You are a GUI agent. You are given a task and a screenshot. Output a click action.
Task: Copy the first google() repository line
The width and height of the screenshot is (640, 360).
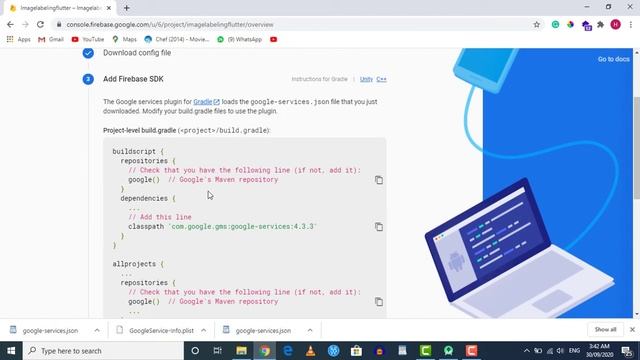point(379,180)
